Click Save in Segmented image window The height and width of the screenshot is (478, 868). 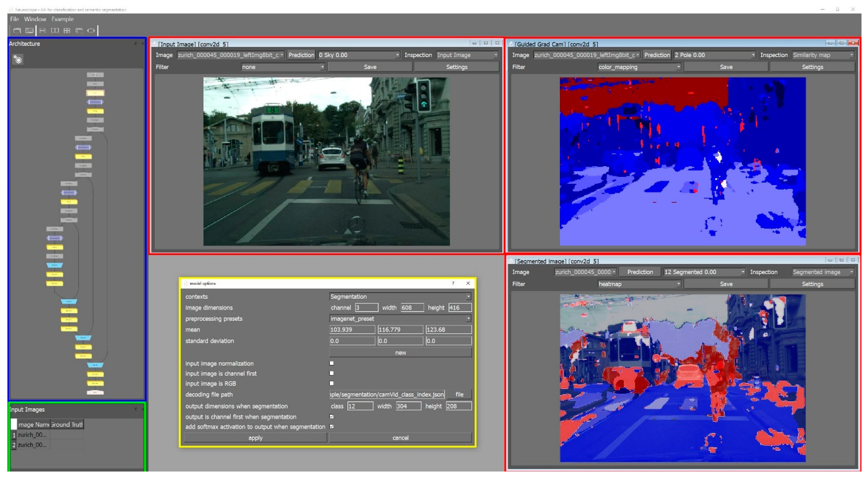[726, 284]
